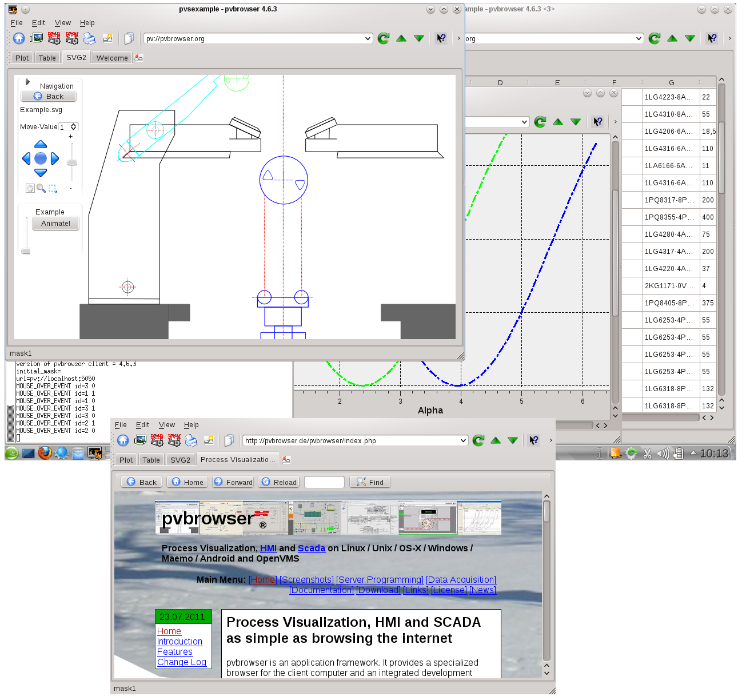This screenshot has height=700, width=746.
Task: Open Help menu in web page window
Action: (192, 425)
